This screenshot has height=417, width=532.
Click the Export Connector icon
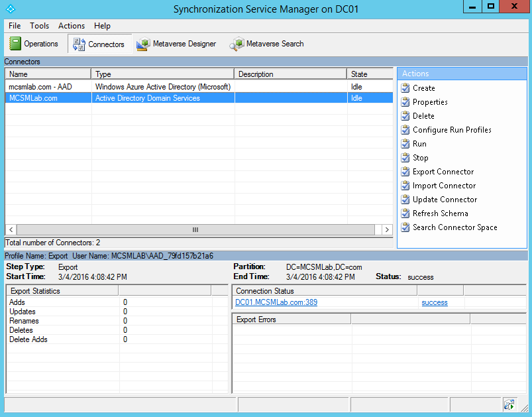coord(405,172)
